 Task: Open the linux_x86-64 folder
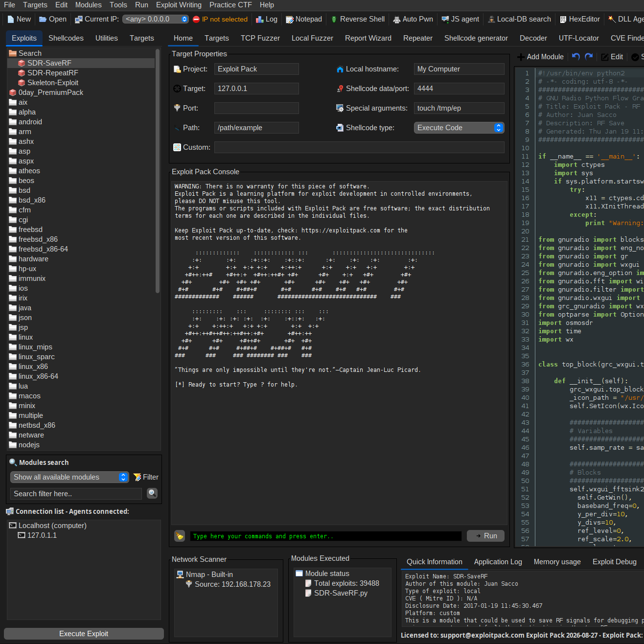tap(38, 376)
